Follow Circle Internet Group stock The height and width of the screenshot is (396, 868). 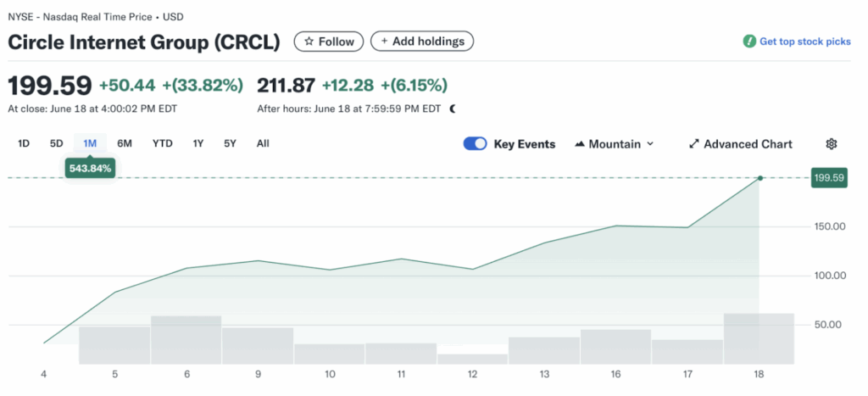[x=329, y=42]
